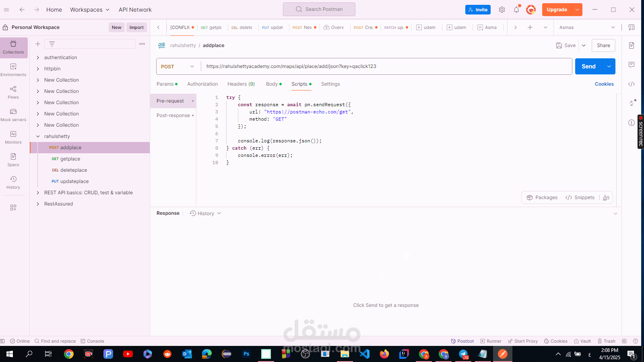Open the Vault
This screenshot has height=362, width=644.
coord(582,341)
